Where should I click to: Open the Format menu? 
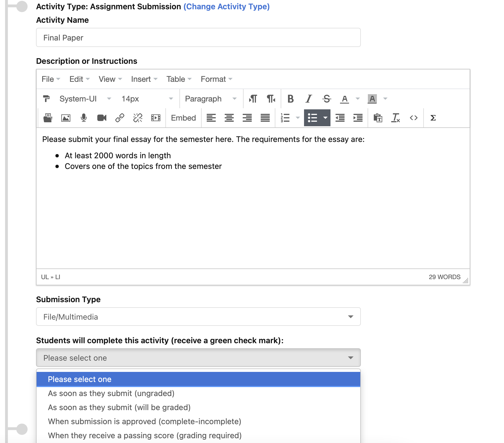click(x=217, y=79)
